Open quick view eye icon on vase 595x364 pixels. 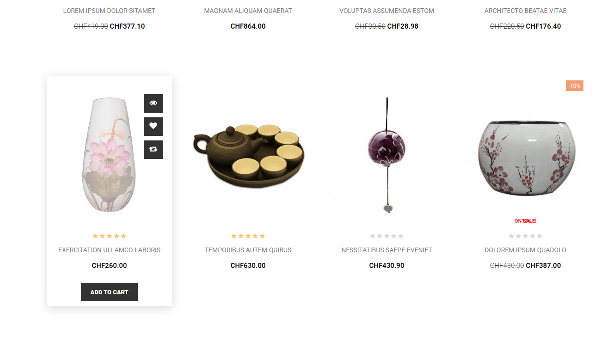[x=153, y=103]
